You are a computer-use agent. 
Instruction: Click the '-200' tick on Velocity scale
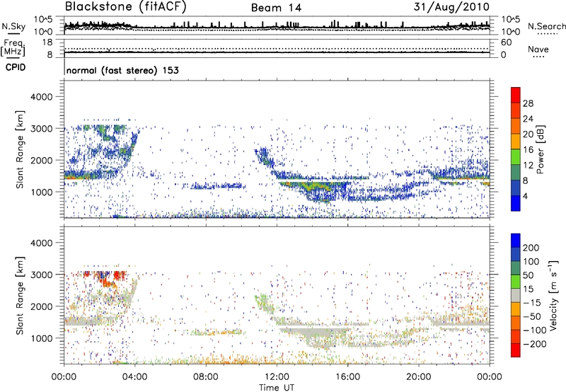point(534,344)
